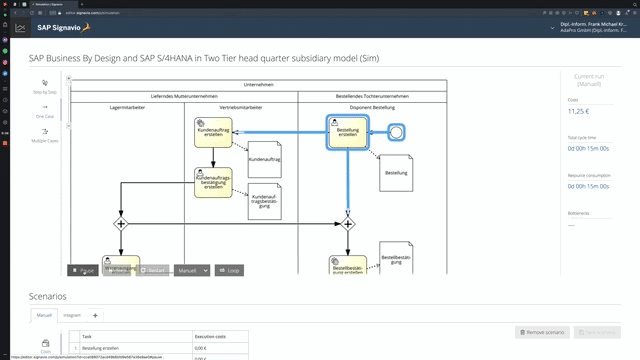Click Save scenario button

597,332
